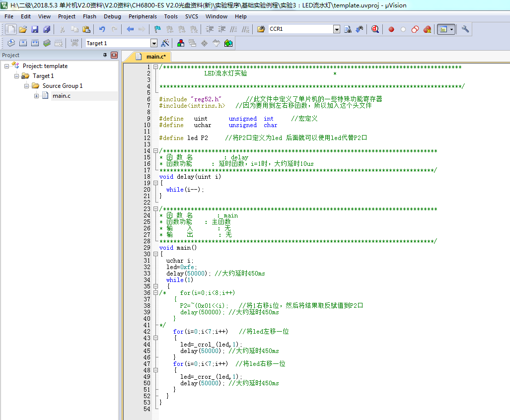
Task: Collapse the main function fold at line 30
Action: [x=155, y=254]
